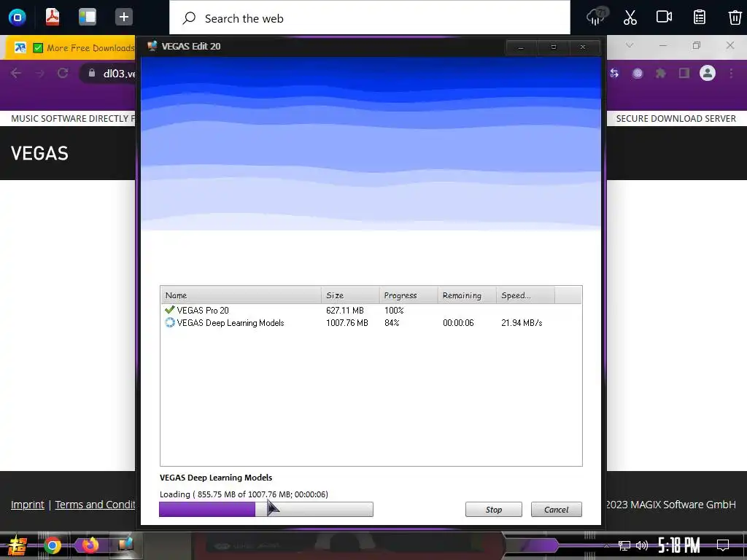This screenshot has height=560, width=747.
Task: Minimize the VEGAS Edit 20 window
Action: coord(521,47)
